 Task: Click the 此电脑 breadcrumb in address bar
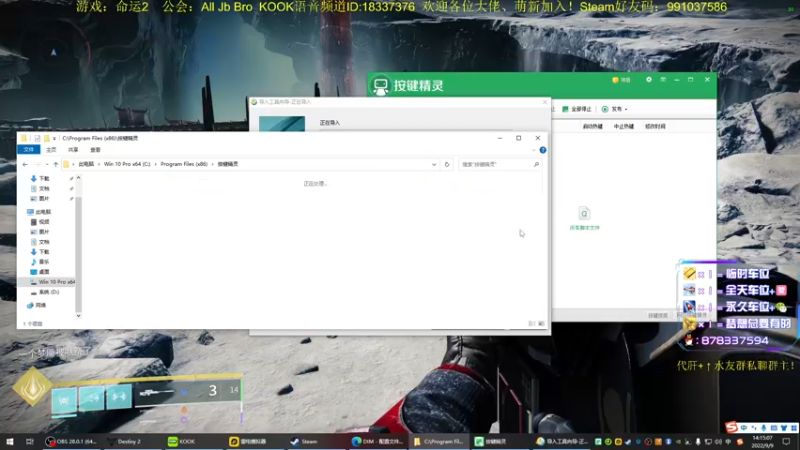[x=86, y=164]
